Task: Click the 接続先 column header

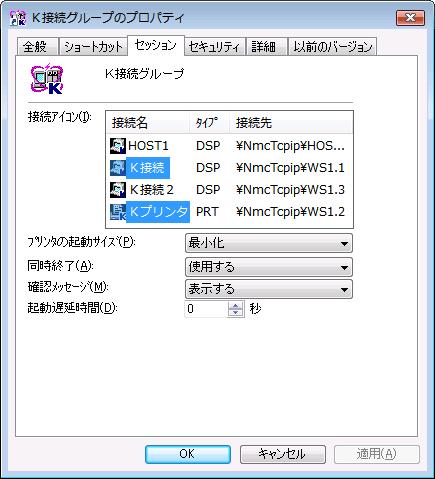Action: coord(291,123)
